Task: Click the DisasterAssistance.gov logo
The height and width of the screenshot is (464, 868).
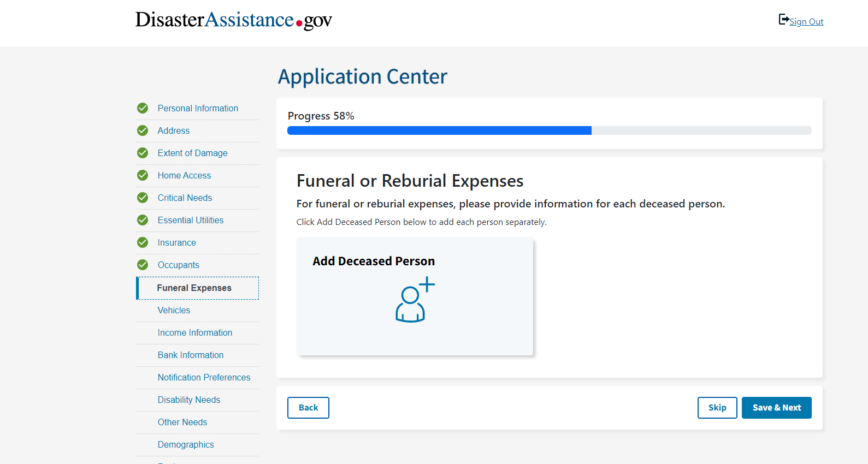Action: point(234,20)
